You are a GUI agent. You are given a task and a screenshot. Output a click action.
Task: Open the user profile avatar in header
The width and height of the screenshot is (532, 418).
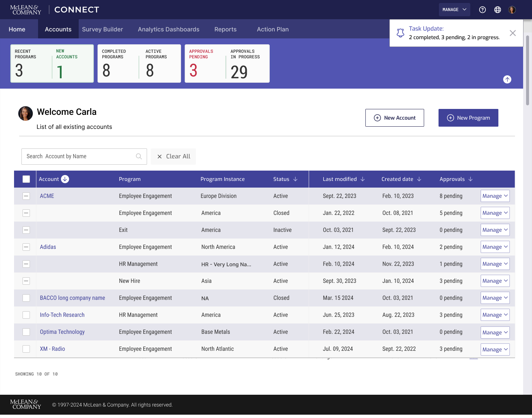pyautogui.click(x=512, y=10)
